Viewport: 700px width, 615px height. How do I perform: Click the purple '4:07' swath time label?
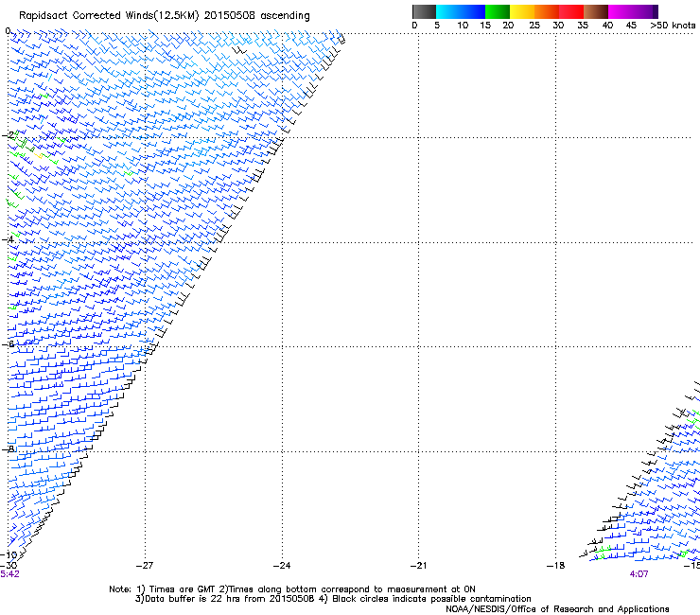(x=639, y=574)
